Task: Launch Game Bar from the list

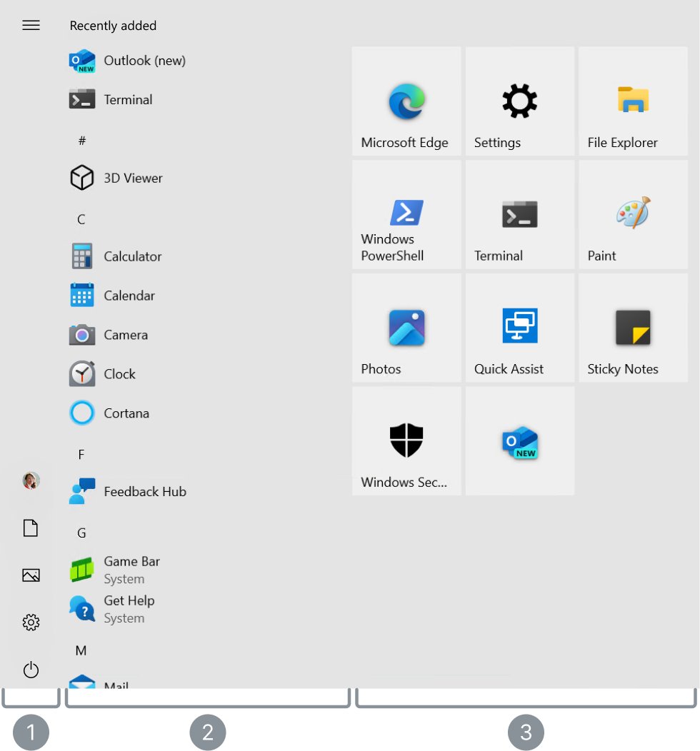Action: (x=115, y=570)
